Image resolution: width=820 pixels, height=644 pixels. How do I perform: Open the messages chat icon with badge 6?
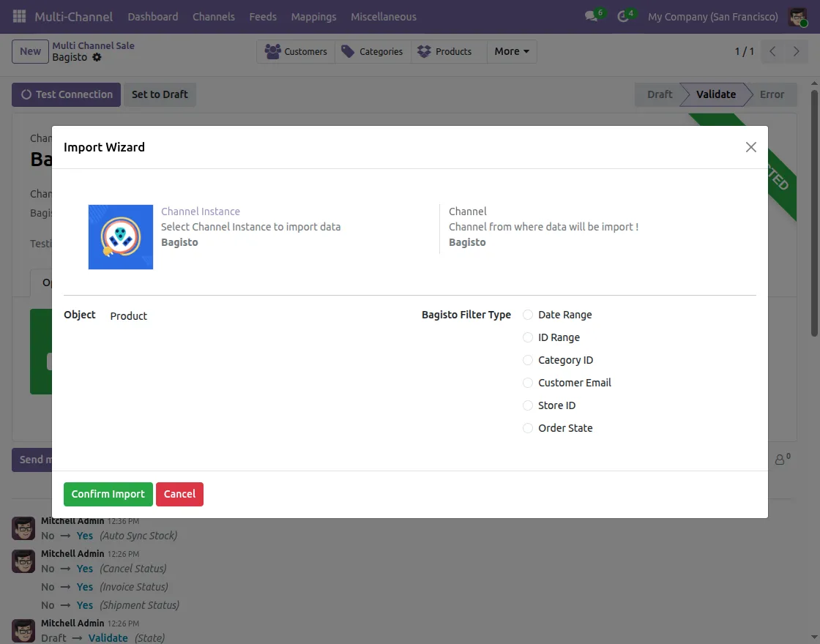[592, 17]
